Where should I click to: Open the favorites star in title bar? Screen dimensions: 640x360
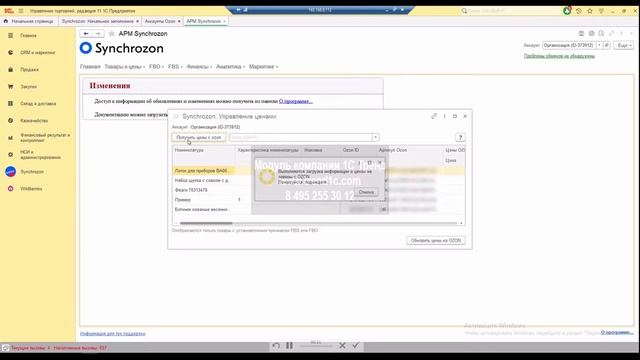coord(590,11)
